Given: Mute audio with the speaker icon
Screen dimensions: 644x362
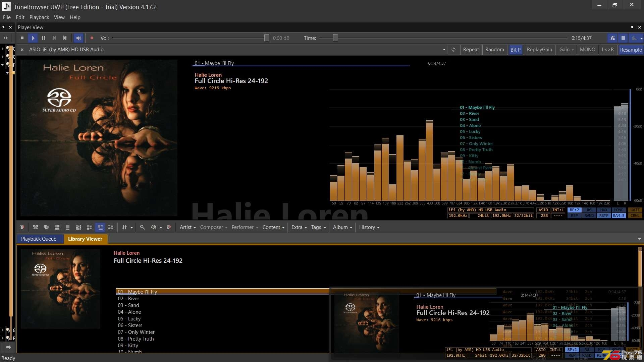Looking at the screenshot, I should [79, 38].
